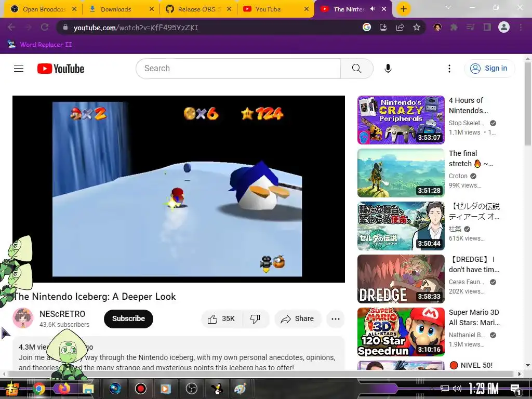Start voice search with microphone icon
The image size is (532, 399).
point(388,69)
